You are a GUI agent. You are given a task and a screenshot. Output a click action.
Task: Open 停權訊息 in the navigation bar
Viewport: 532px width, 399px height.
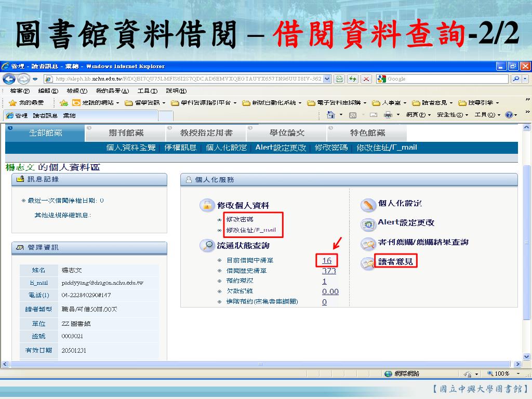coord(180,148)
